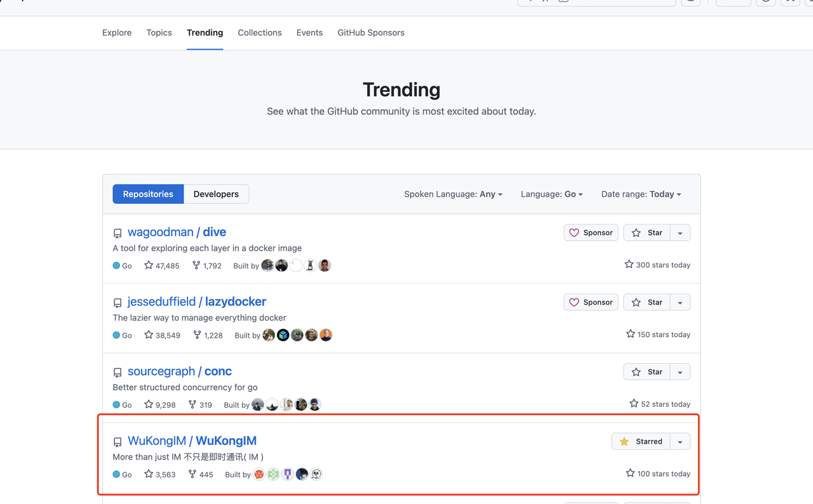View dive stargazers count 47,485
Viewport: 813px width, 504px height.
click(x=162, y=265)
